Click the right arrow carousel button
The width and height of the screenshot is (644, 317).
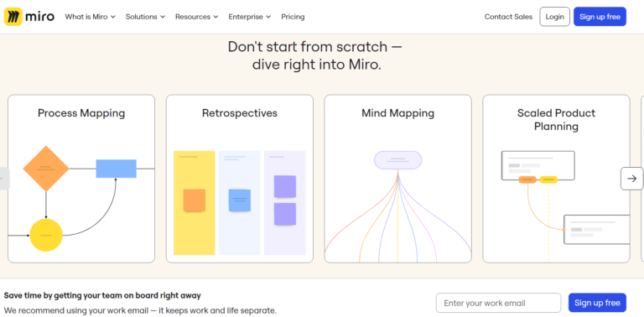631,179
